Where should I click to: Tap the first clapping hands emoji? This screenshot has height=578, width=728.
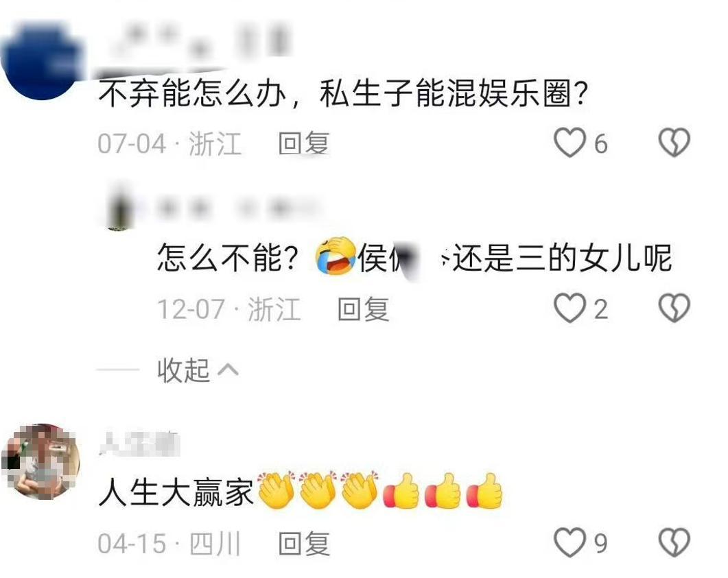(x=276, y=491)
